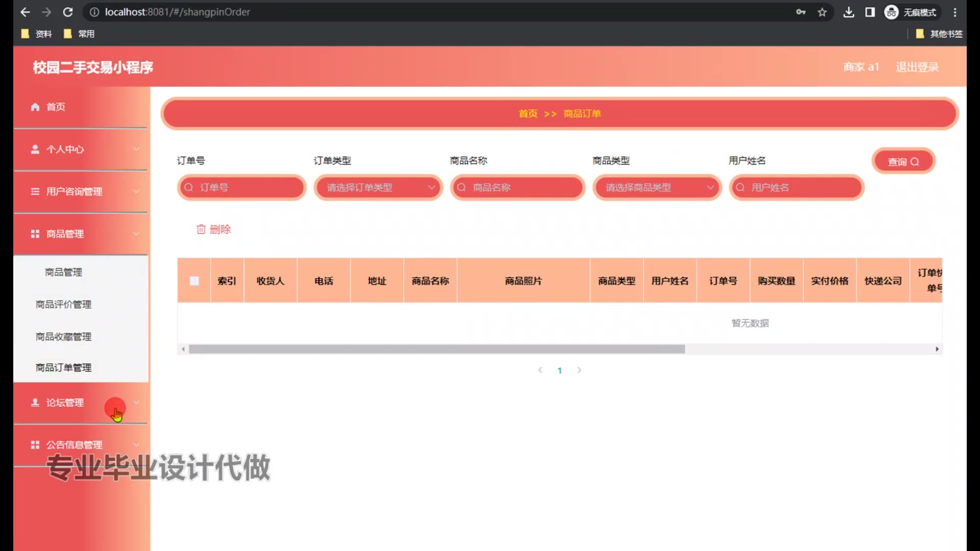980x551 pixels.
Task: Click the browser address bar URL
Action: [178, 12]
